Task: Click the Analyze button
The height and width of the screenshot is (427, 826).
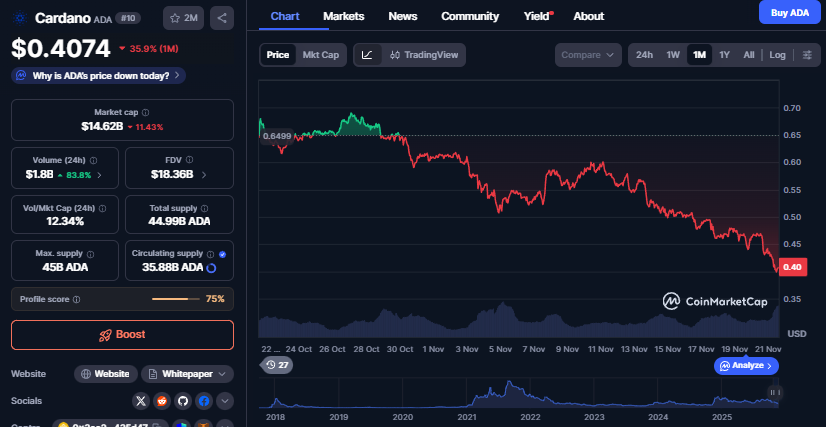Action: [x=746, y=365]
